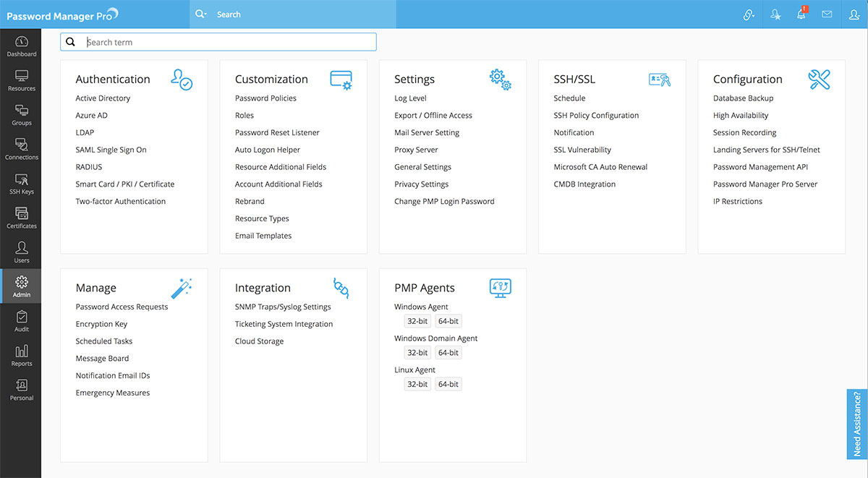Open CMDB Integration link
The image size is (868, 478).
click(584, 184)
